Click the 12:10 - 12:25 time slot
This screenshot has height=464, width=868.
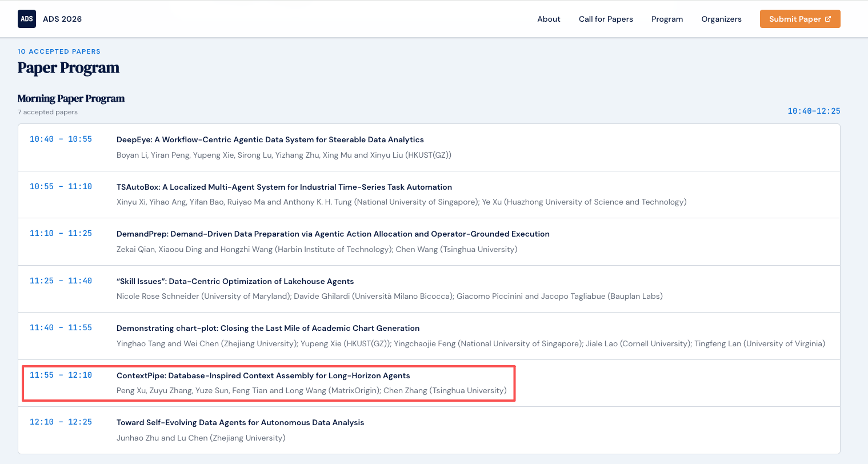(x=61, y=422)
